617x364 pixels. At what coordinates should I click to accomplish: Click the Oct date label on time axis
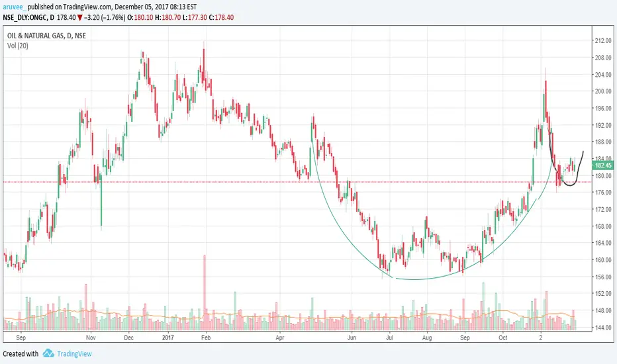click(x=503, y=338)
